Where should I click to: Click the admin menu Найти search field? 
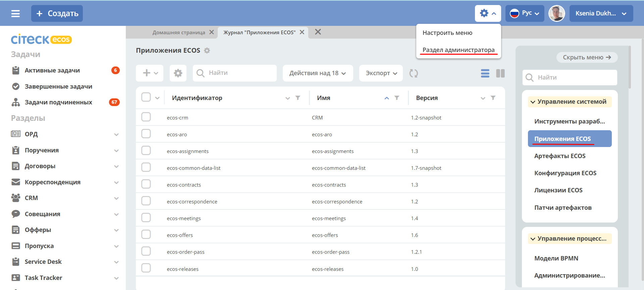click(x=570, y=78)
